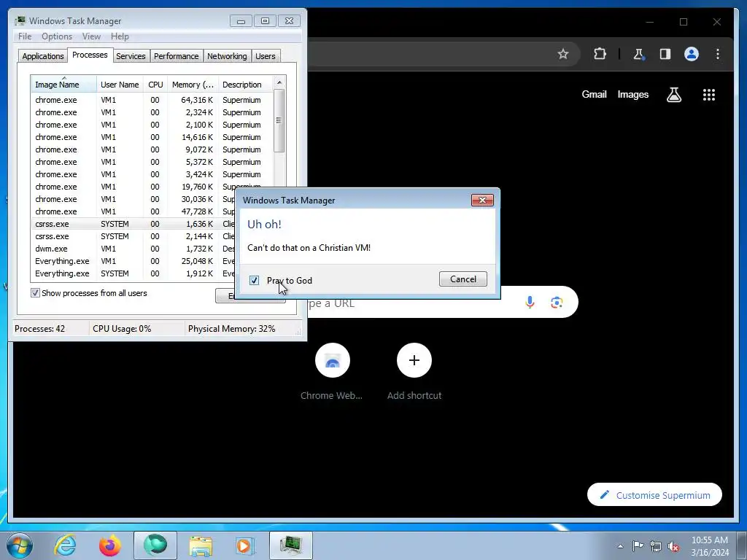The image size is (747, 560).
Task: Sort processes by Memory column
Action: coord(193,85)
